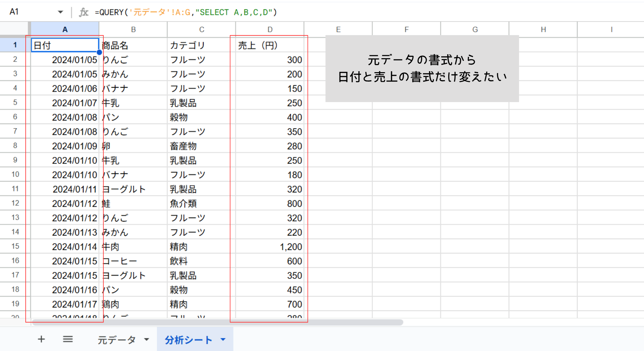Screen dimensions: 644x351
Task: Click the 穀物 cell in row 6
Action: click(x=202, y=117)
